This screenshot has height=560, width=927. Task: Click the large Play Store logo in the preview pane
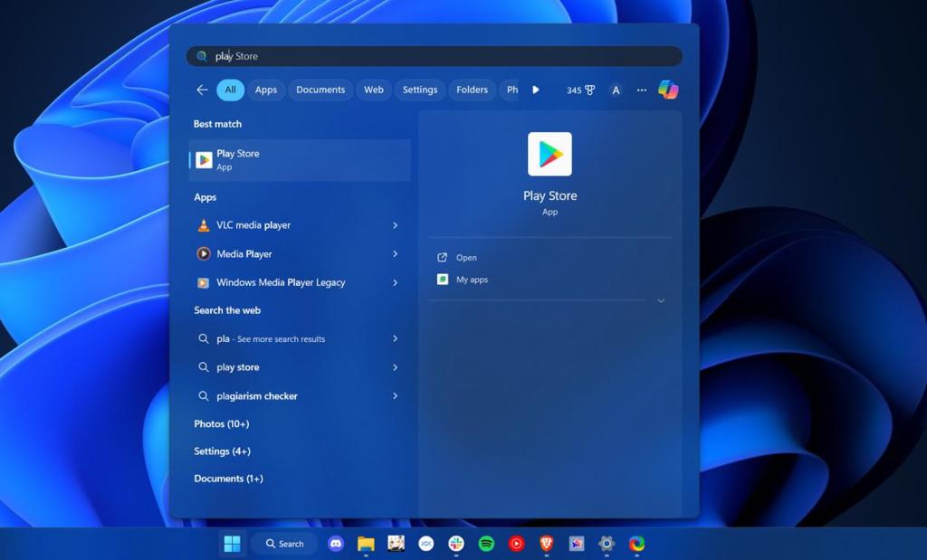coord(550,154)
